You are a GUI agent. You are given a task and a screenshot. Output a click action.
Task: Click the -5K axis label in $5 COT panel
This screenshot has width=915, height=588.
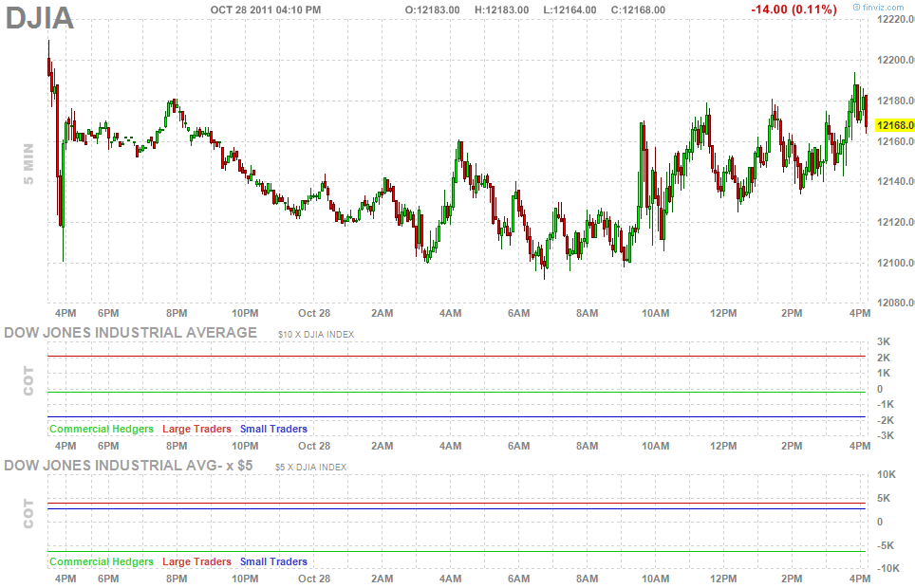coord(886,545)
